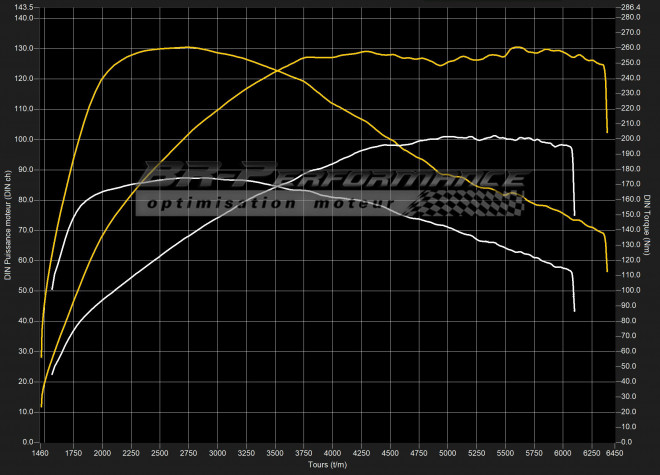Click the 'Tours (t/m)' x-axis title
The width and height of the screenshot is (660, 475).
point(326,467)
